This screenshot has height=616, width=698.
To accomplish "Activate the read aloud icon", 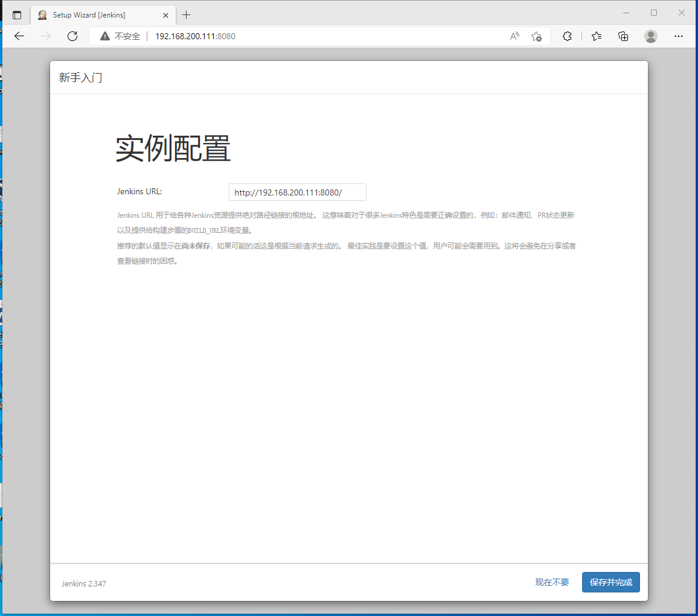I will pyautogui.click(x=514, y=36).
